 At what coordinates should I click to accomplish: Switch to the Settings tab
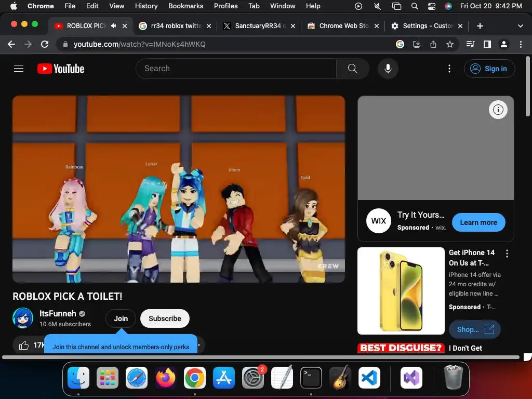tap(427, 26)
